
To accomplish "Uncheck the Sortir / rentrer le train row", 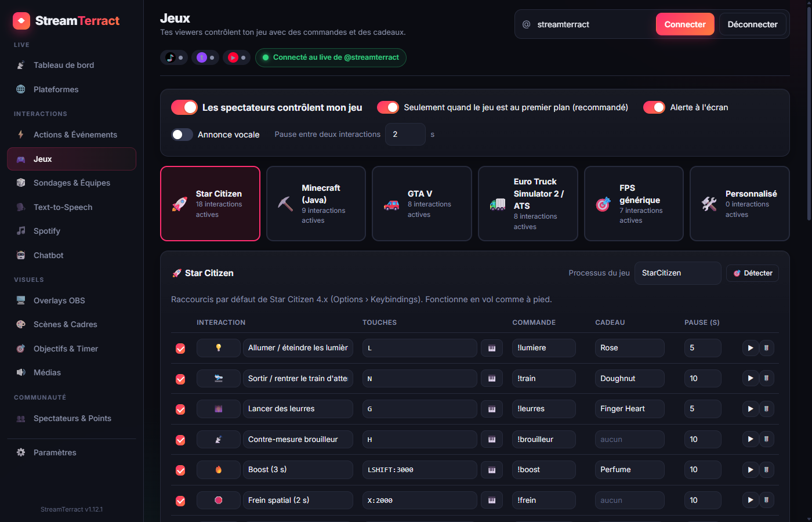I will 180,379.
